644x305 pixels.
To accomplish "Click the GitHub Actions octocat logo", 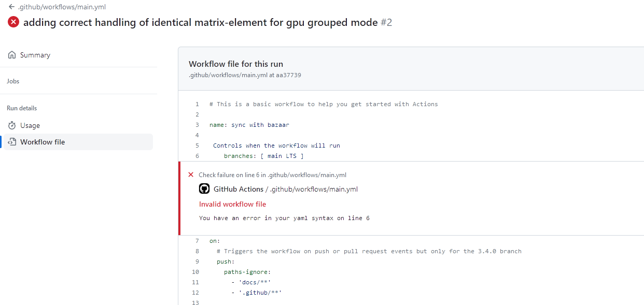I will pyautogui.click(x=204, y=188).
